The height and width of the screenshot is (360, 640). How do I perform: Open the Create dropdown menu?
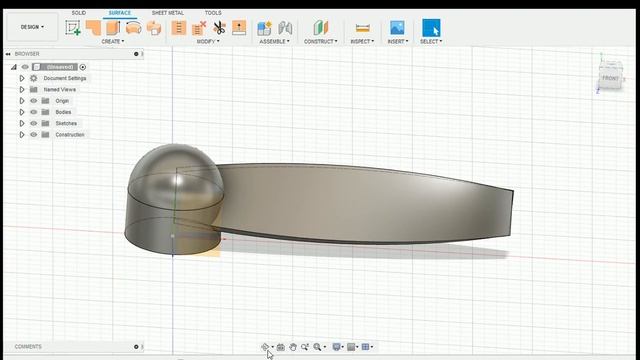pos(113,41)
